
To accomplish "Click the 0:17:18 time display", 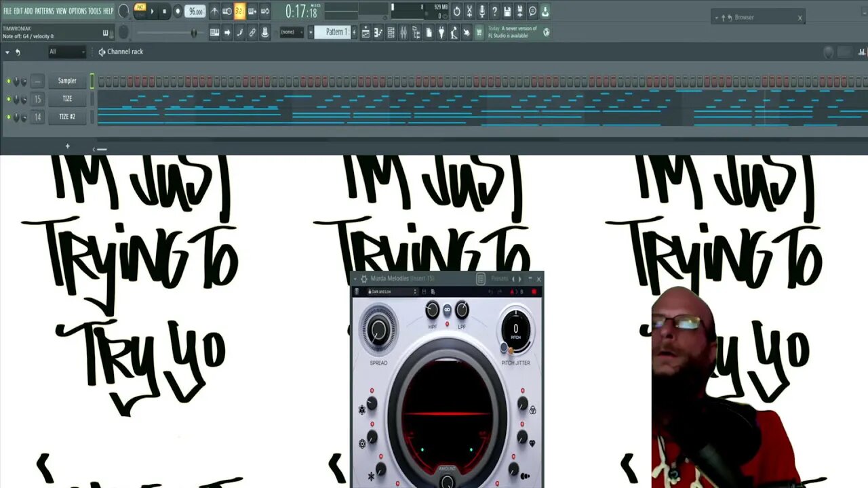I will (302, 12).
